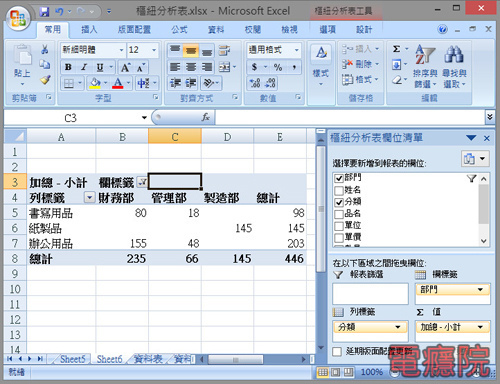The width and height of the screenshot is (500, 384).
Task: Increase font size with large A
Action: (125, 68)
